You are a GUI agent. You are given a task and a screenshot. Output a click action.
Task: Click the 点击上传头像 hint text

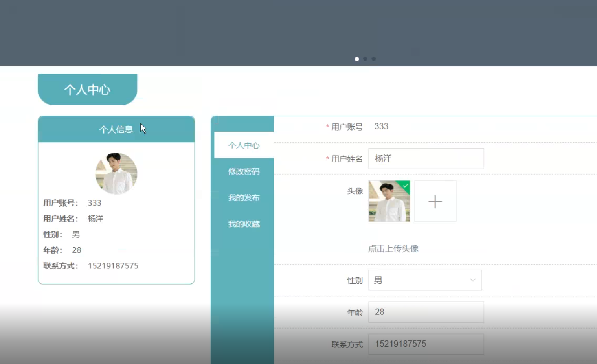(393, 248)
